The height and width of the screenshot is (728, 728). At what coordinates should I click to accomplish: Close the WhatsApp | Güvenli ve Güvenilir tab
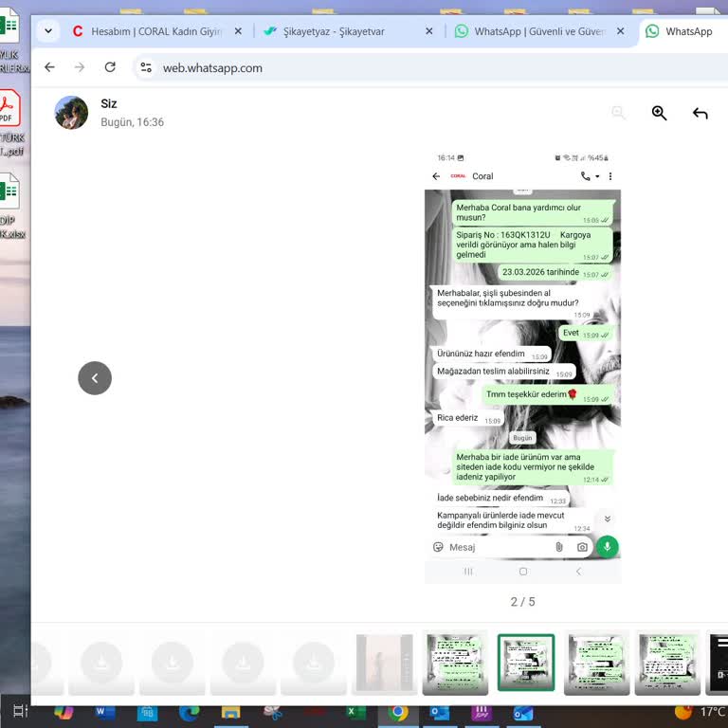pos(621,31)
